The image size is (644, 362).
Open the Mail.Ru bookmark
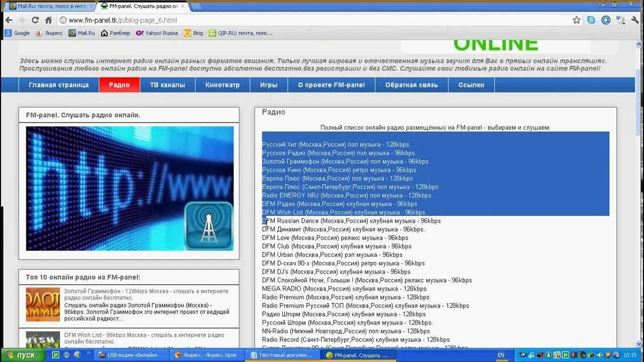point(82,33)
